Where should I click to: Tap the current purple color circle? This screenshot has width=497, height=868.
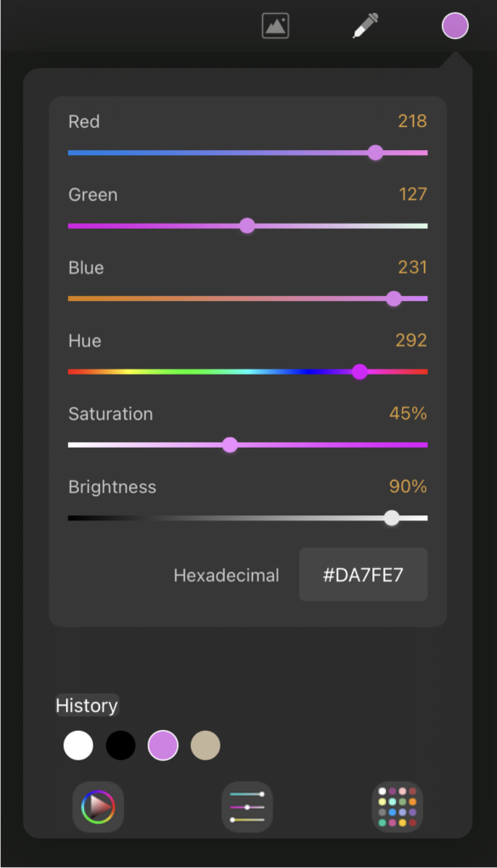point(455,26)
